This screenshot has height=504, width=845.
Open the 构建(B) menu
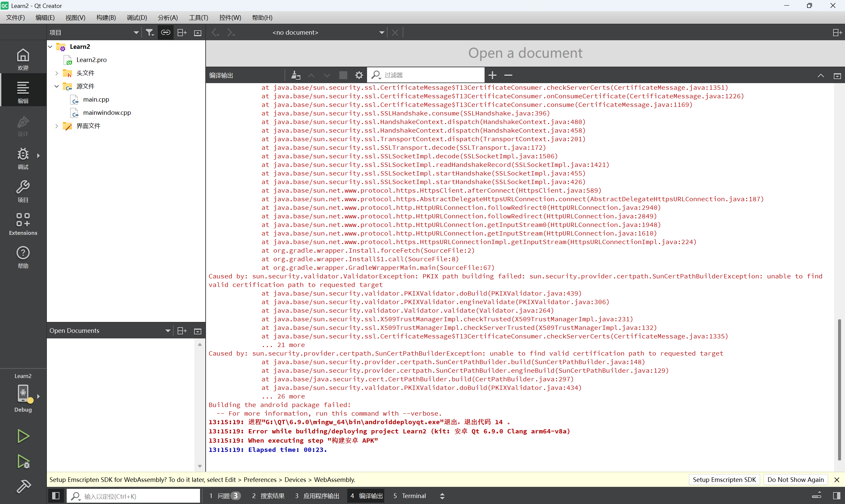point(106,18)
